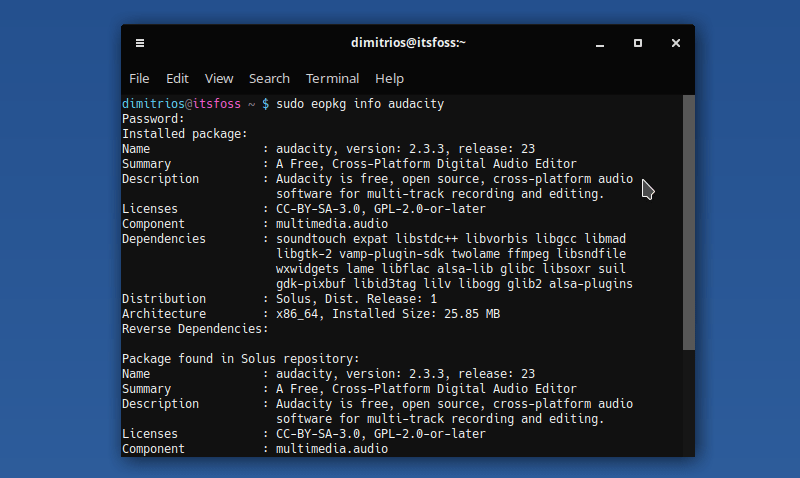Minimize the terminal window

(x=600, y=43)
